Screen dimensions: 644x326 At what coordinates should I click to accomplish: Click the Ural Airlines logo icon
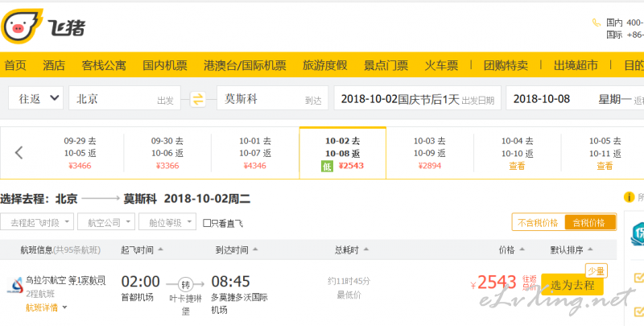click(x=13, y=284)
